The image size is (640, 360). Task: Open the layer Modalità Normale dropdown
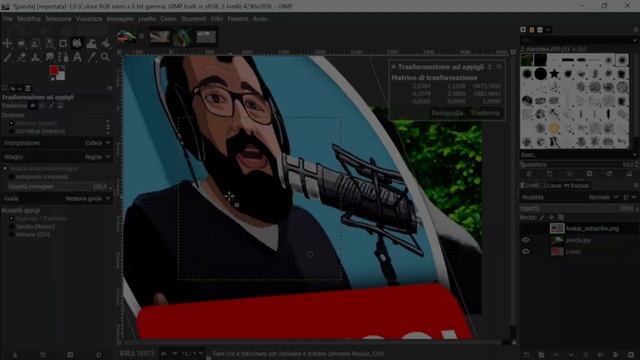click(603, 197)
